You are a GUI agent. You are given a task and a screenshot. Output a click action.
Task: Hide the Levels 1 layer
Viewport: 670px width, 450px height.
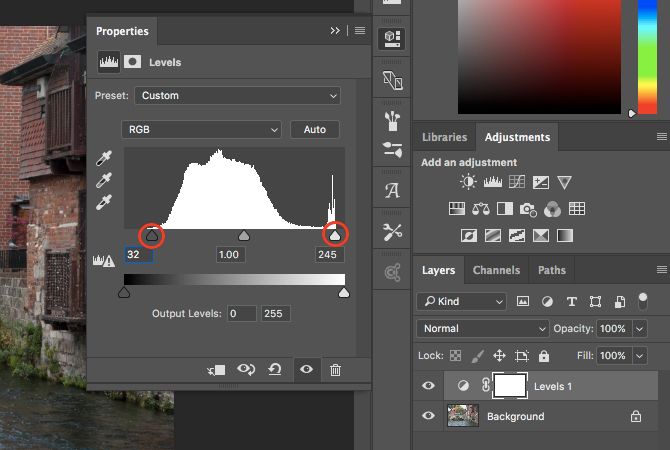(x=428, y=386)
